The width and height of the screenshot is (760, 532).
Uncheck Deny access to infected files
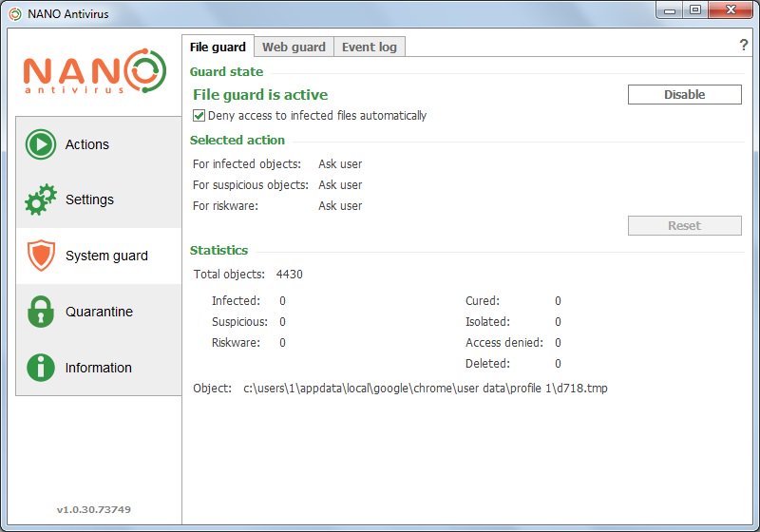tap(199, 115)
